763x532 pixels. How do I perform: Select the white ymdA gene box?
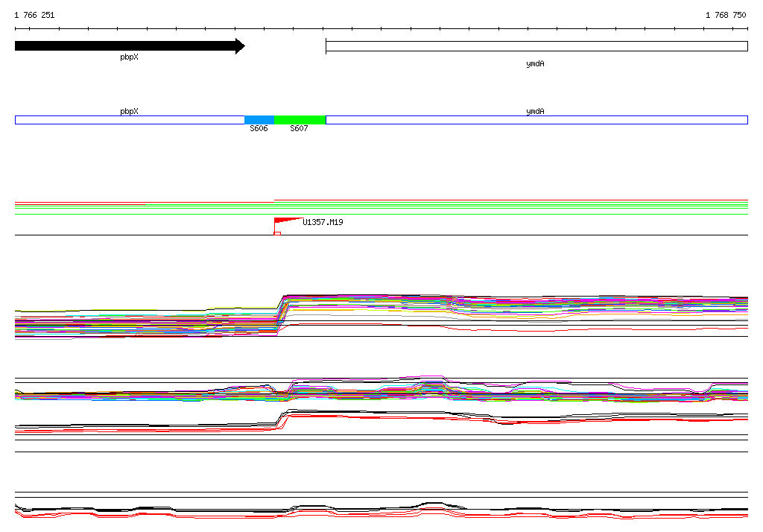point(536,46)
